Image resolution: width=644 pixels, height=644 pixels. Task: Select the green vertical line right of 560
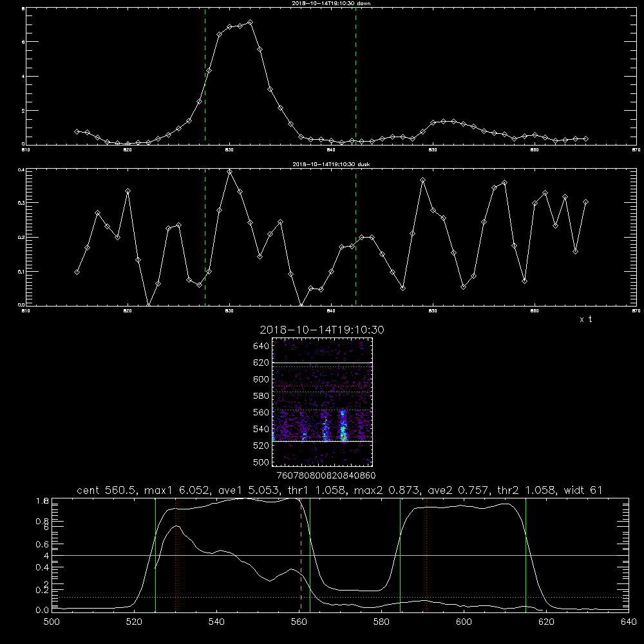click(x=310, y=554)
